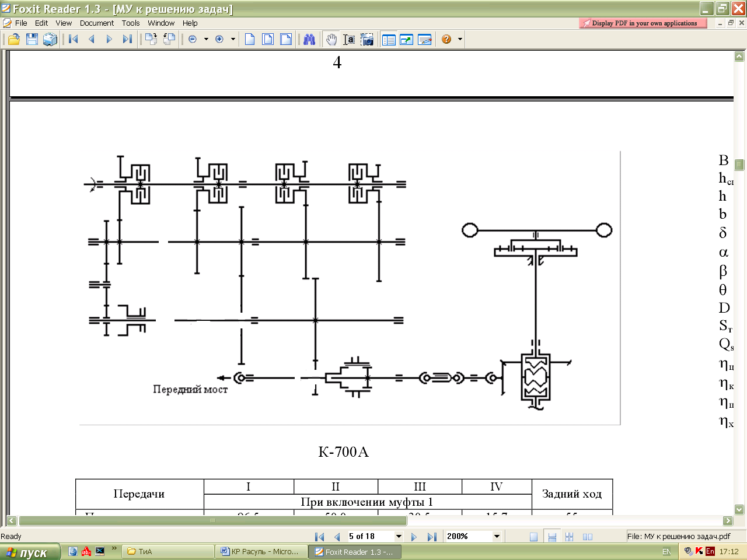Click horizontal scrollbar right arrow
This screenshot has width=747, height=560.
pos(728,520)
